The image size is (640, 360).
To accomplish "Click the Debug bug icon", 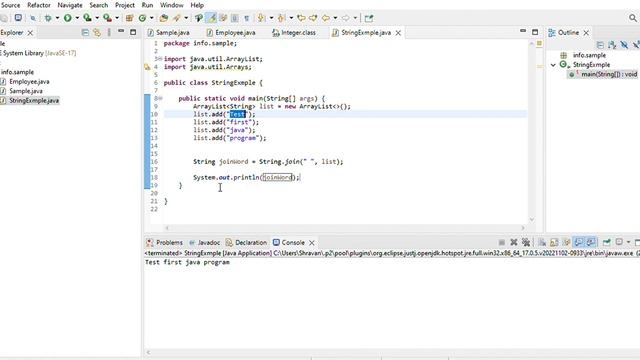I will pos(48,18).
